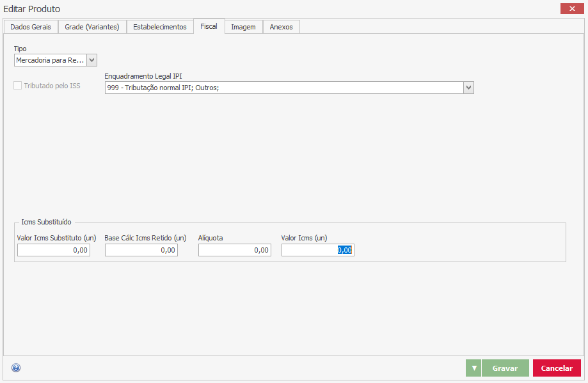Click the Alíquota input field
Image resolution: width=588 pixels, height=383 pixels.
(x=234, y=251)
